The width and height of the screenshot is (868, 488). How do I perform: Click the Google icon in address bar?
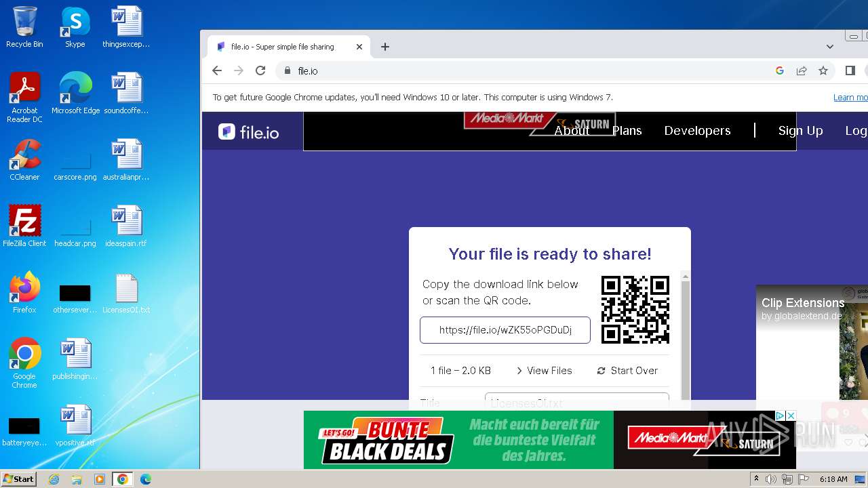[780, 70]
